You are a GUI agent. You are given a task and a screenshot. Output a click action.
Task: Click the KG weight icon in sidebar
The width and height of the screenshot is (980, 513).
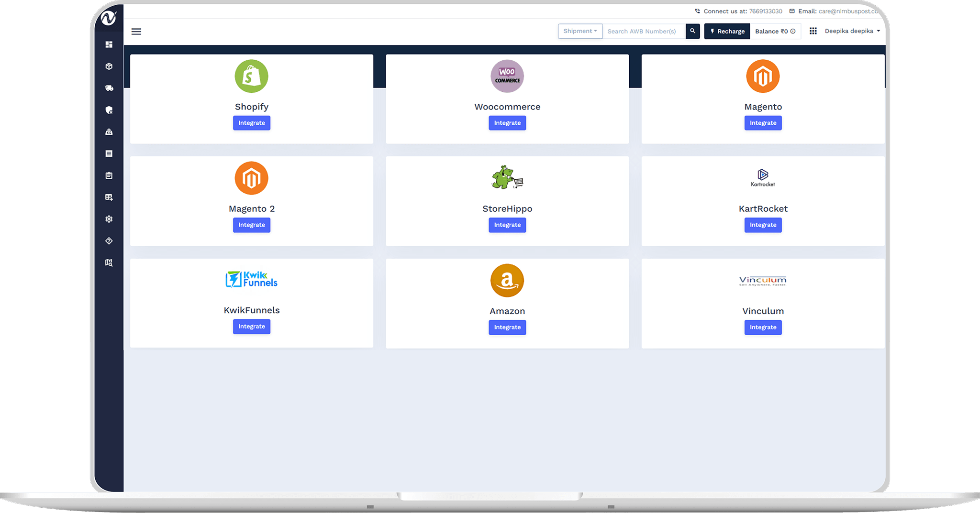coord(109,132)
